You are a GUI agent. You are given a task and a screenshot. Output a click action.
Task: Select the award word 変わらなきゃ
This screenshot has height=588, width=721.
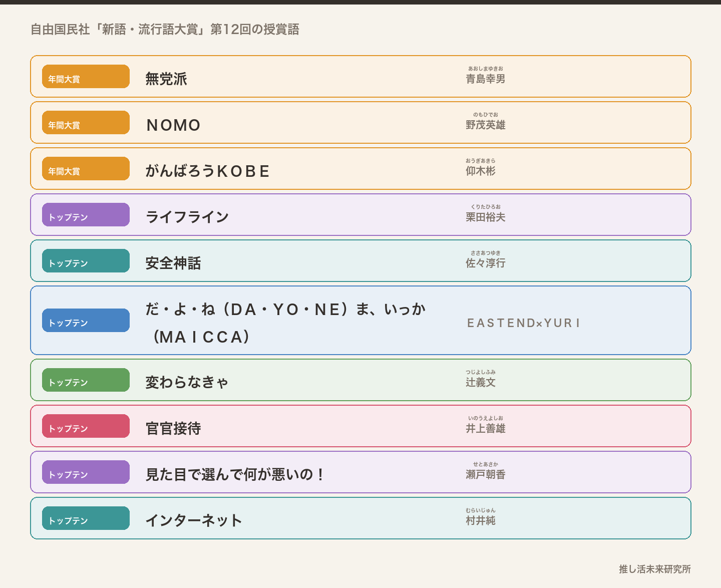[187, 382]
